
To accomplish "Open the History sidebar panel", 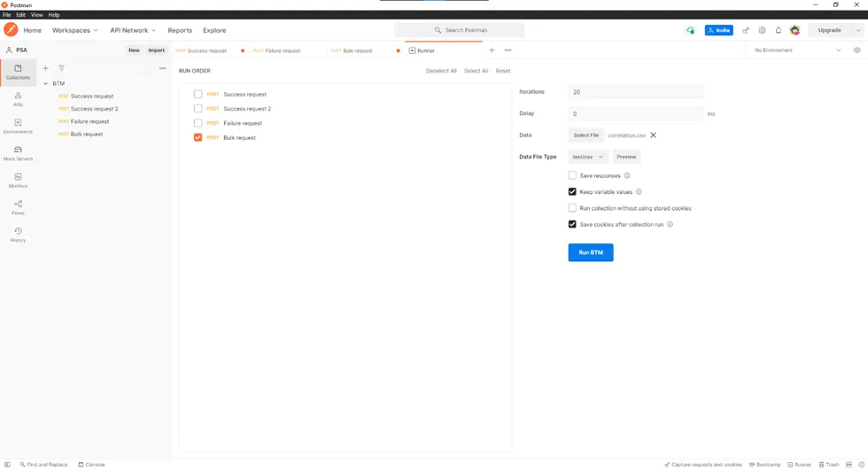I will click(18, 235).
